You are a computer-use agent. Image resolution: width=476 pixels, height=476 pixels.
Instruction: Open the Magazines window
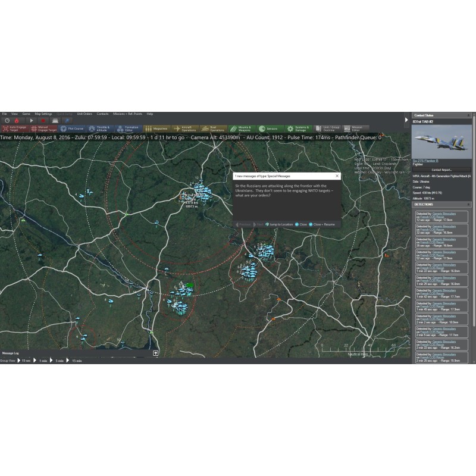click(156, 129)
